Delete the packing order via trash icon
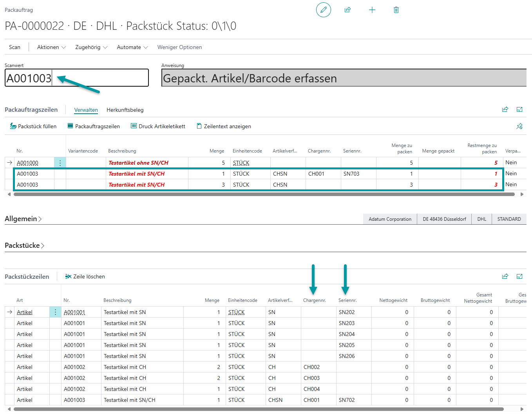This screenshot has width=532, height=416. [x=396, y=10]
